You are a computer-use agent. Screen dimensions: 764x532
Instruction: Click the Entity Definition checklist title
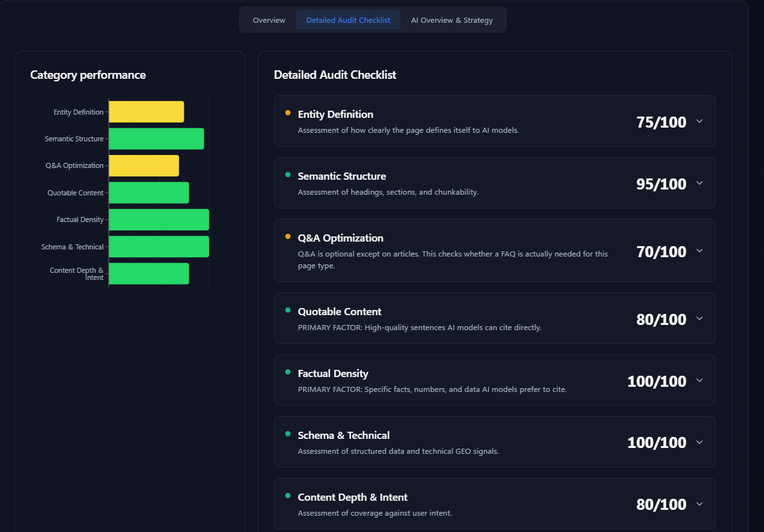pos(335,114)
